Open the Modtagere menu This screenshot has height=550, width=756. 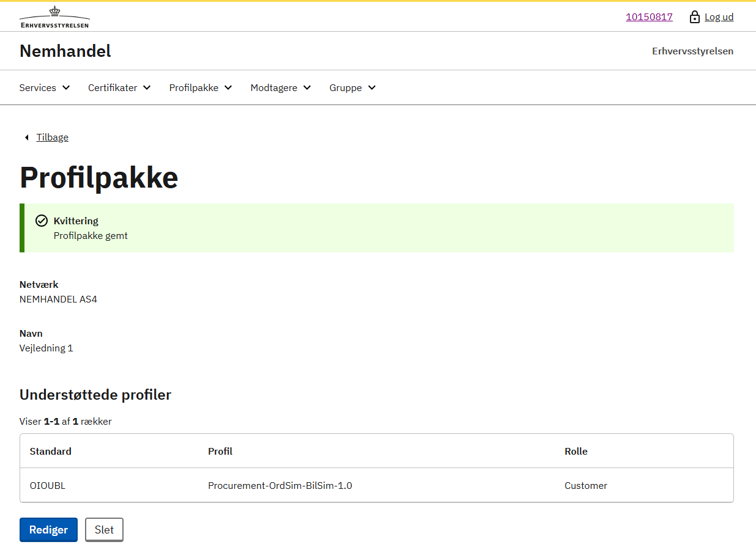281,87
